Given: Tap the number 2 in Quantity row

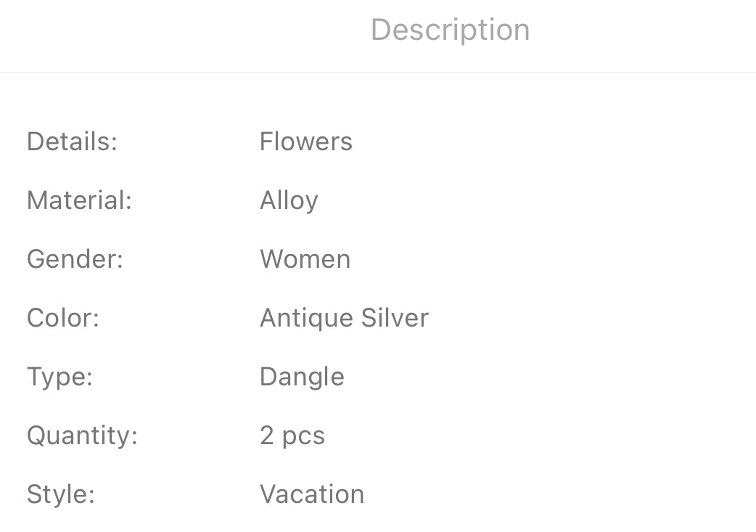Looking at the screenshot, I should click(266, 435).
